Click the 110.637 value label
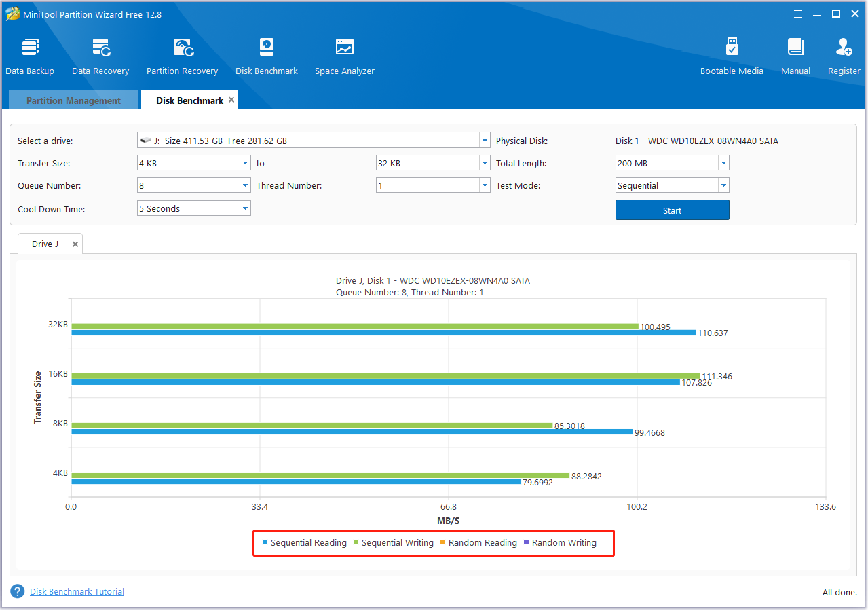 tap(713, 333)
